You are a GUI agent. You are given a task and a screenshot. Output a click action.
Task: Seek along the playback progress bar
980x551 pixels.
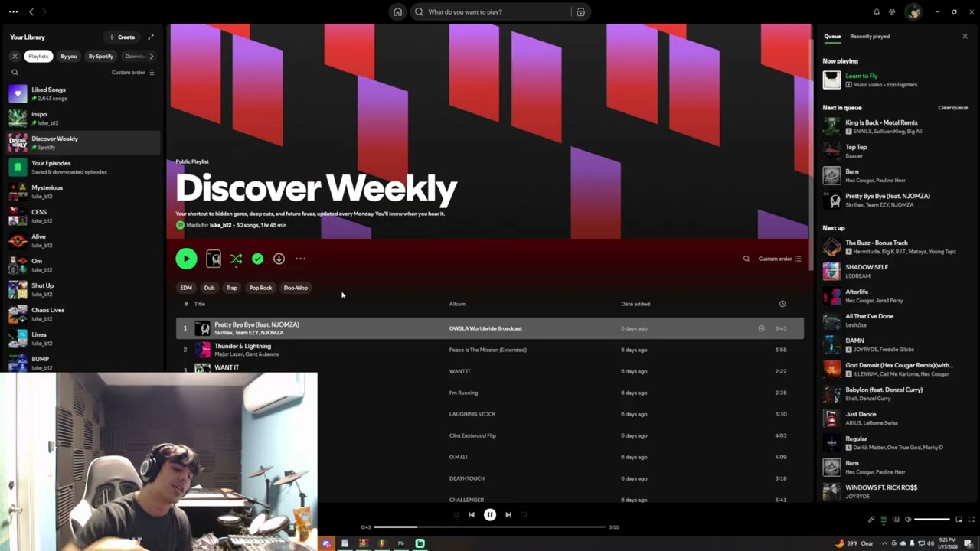[490, 527]
